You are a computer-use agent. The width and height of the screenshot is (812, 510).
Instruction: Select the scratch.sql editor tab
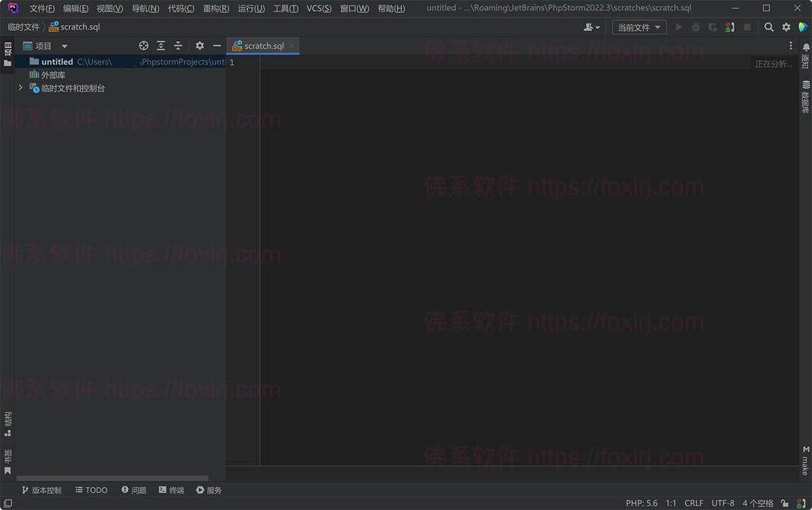point(263,45)
